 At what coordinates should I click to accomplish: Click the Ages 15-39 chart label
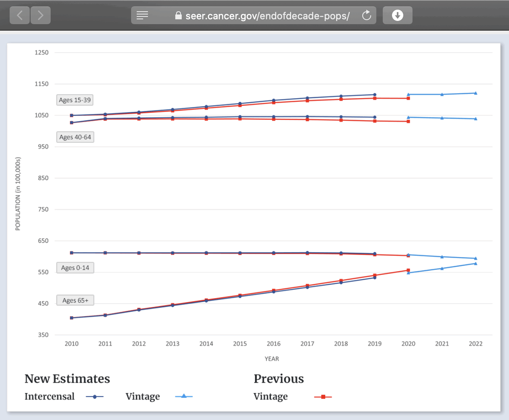75,100
